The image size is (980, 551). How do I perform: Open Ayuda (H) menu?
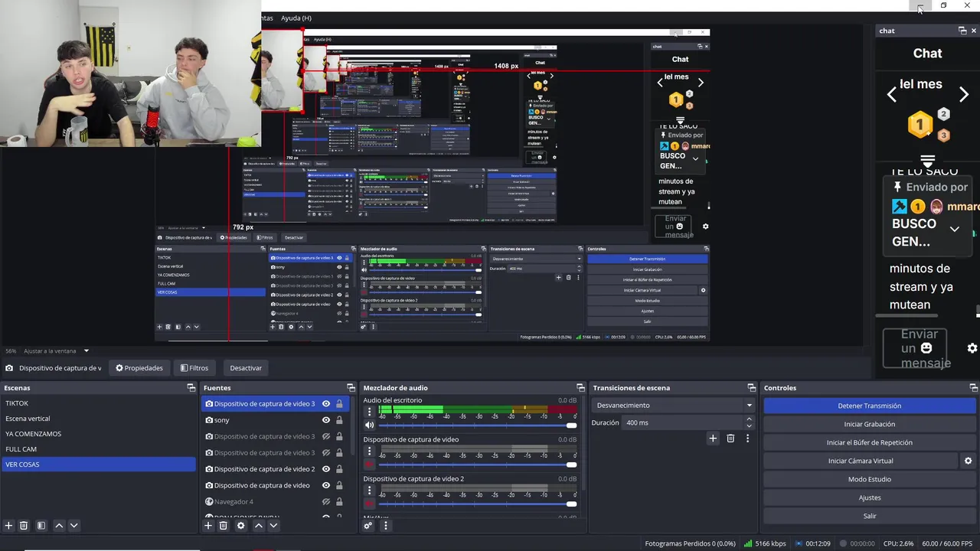point(296,18)
